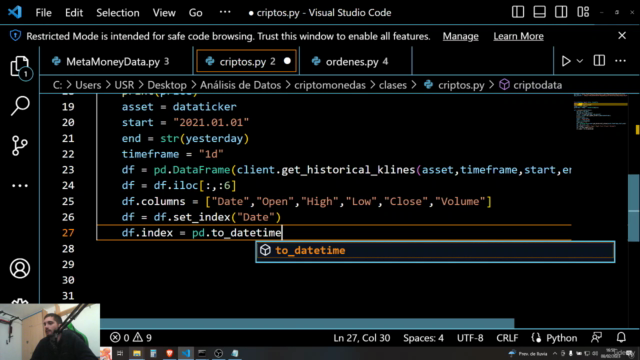The width and height of the screenshot is (640, 360).
Task: Open the Selection menu
Action: tap(118, 13)
